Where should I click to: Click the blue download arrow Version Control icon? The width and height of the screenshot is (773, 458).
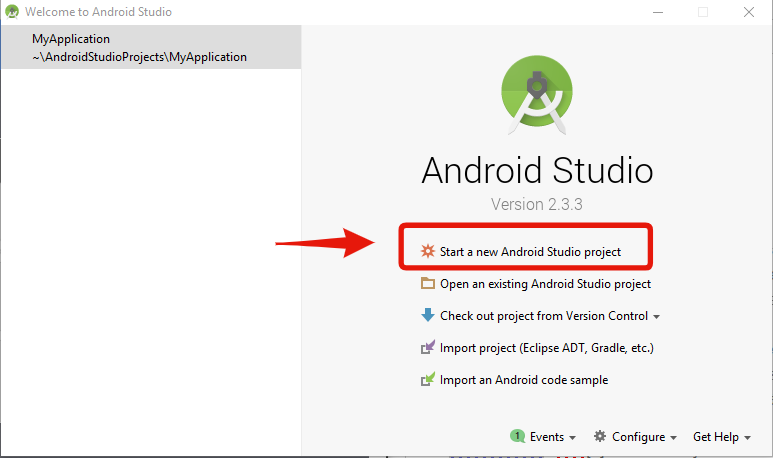point(427,315)
